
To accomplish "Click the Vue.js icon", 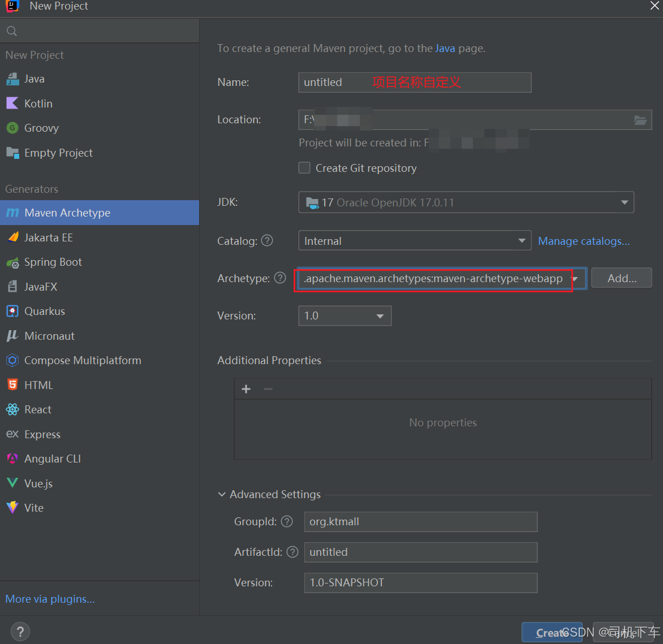I will (x=12, y=483).
